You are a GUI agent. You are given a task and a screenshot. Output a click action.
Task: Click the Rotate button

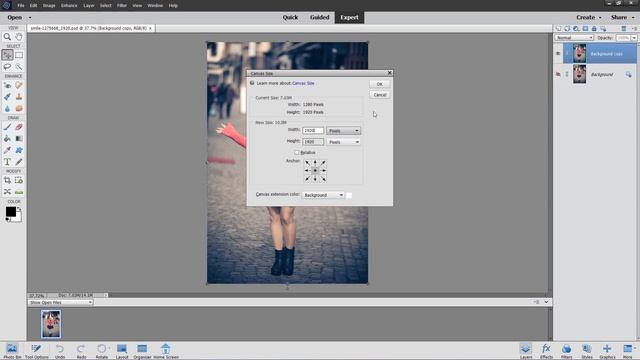tap(102, 351)
